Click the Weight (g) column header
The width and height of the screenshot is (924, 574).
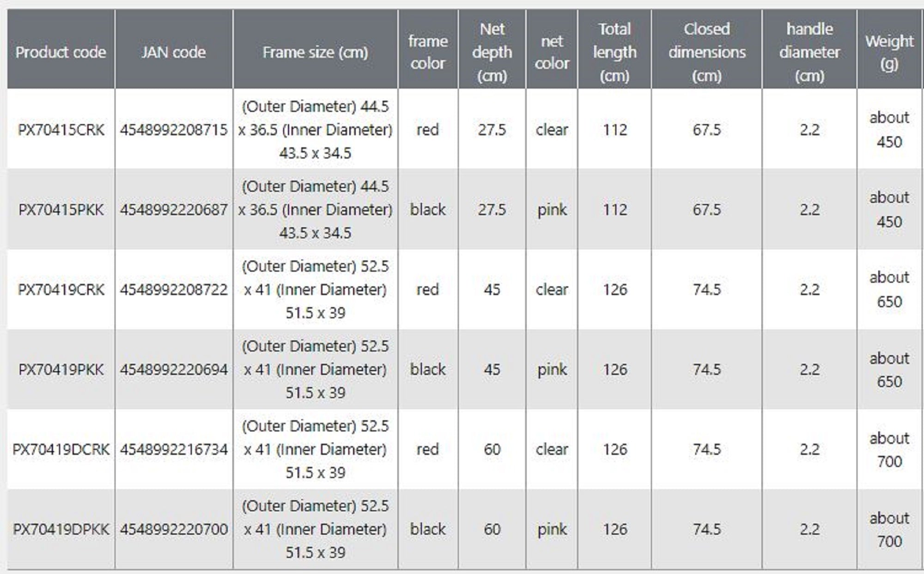coord(889,52)
